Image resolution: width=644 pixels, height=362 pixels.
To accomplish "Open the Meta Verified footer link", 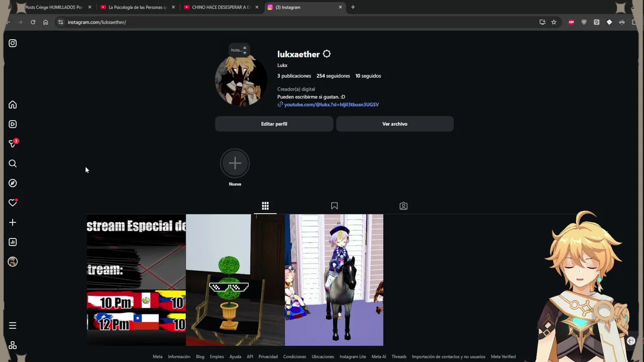I will coord(503,356).
